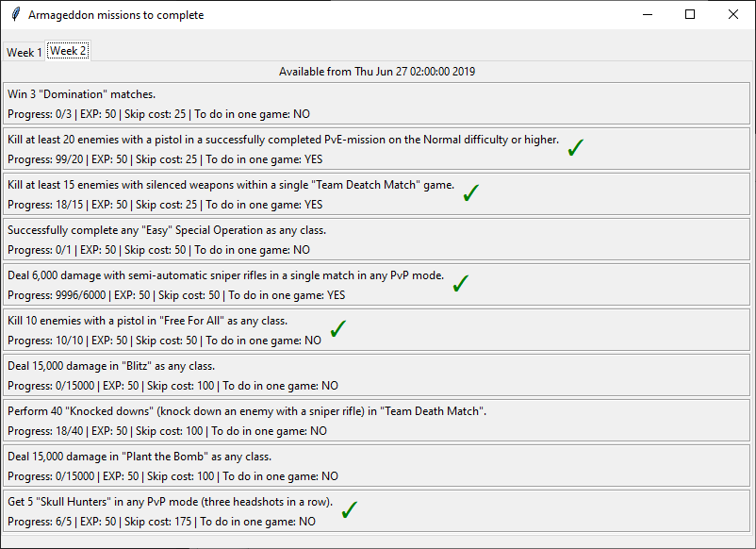Minimize the Armageddon missions window

[648, 14]
